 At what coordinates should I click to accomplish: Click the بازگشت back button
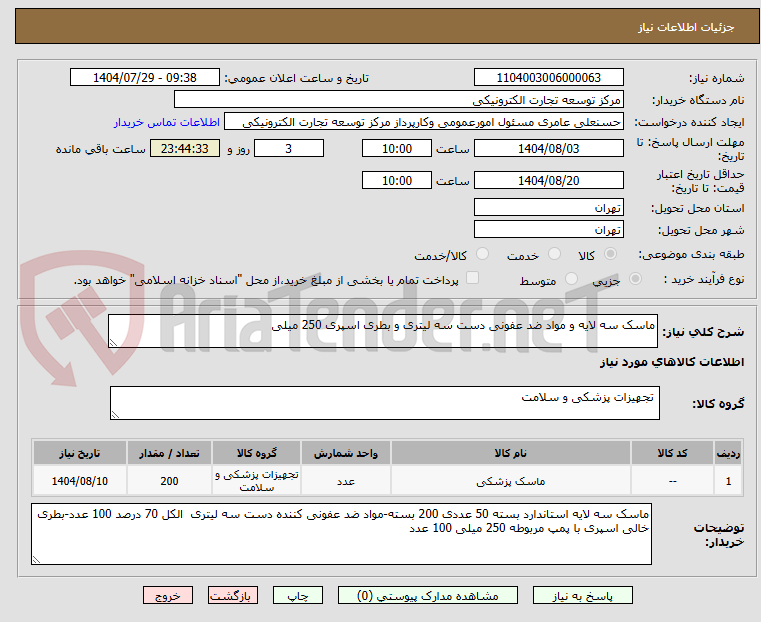click(233, 595)
